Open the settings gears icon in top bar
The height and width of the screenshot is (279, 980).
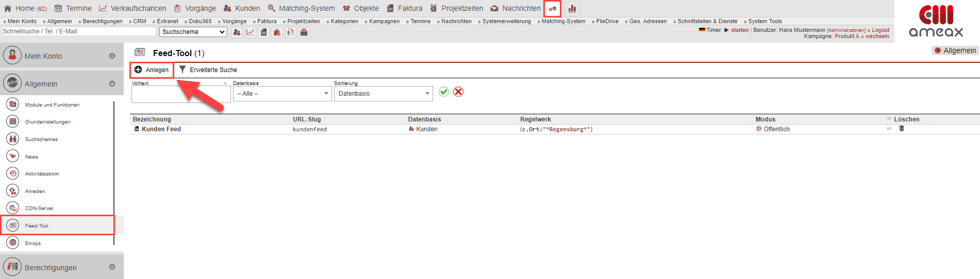pyautogui.click(x=553, y=9)
